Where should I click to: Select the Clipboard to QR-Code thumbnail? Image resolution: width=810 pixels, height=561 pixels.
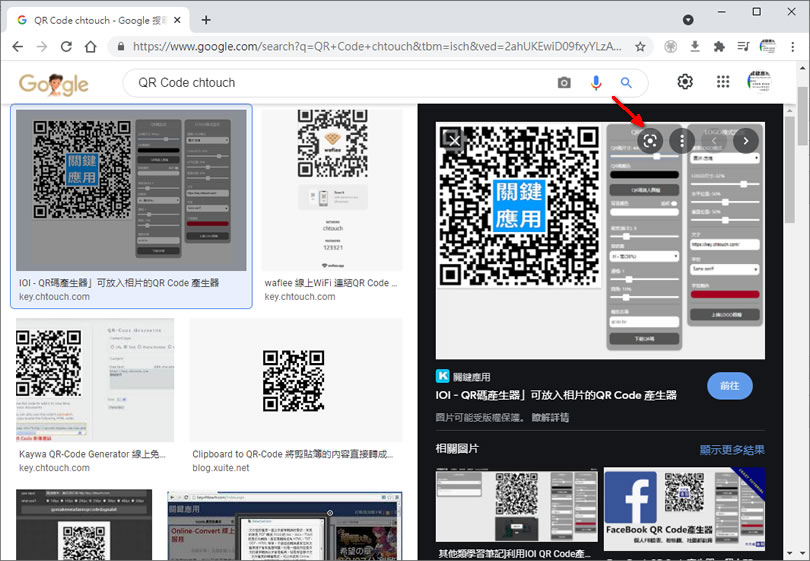point(296,380)
